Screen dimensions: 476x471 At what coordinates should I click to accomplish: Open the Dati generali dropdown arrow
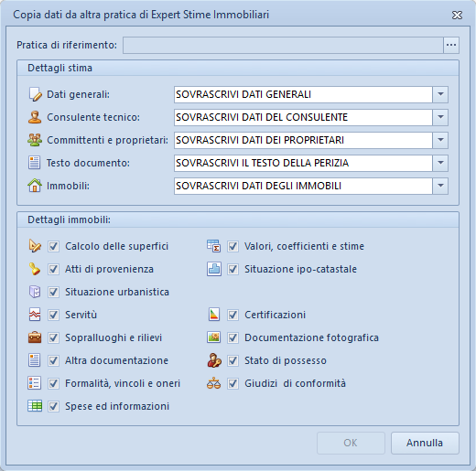(x=440, y=94)
